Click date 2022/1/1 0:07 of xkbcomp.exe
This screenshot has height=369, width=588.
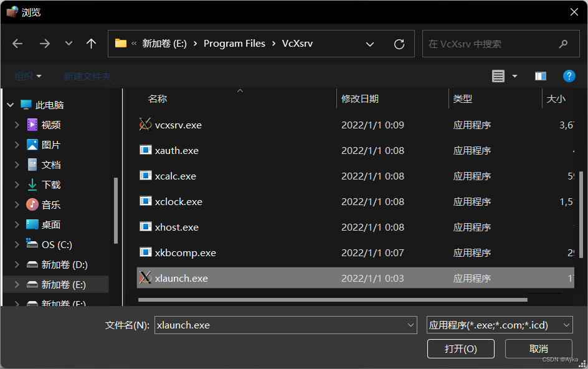[x=372, y=252]
